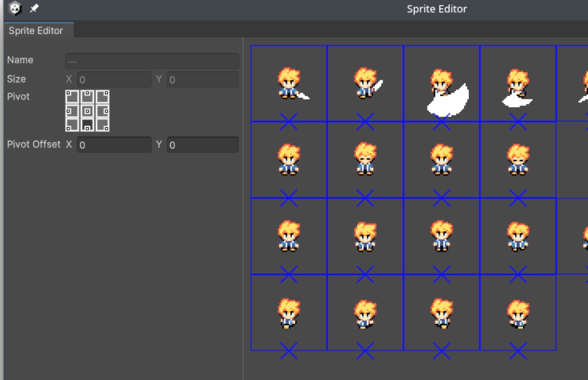
Task: Set pivot to top-center
Action: pyautogui.click(x=87, y=96)
